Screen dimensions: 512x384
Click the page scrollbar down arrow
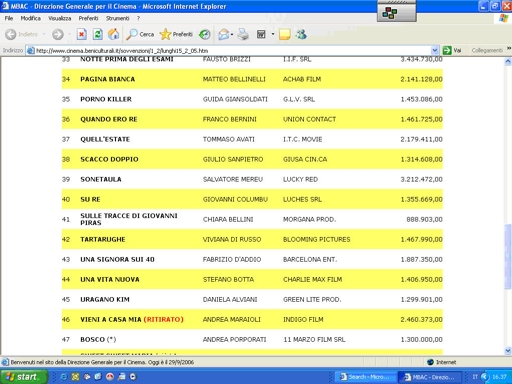click(508, 350)
